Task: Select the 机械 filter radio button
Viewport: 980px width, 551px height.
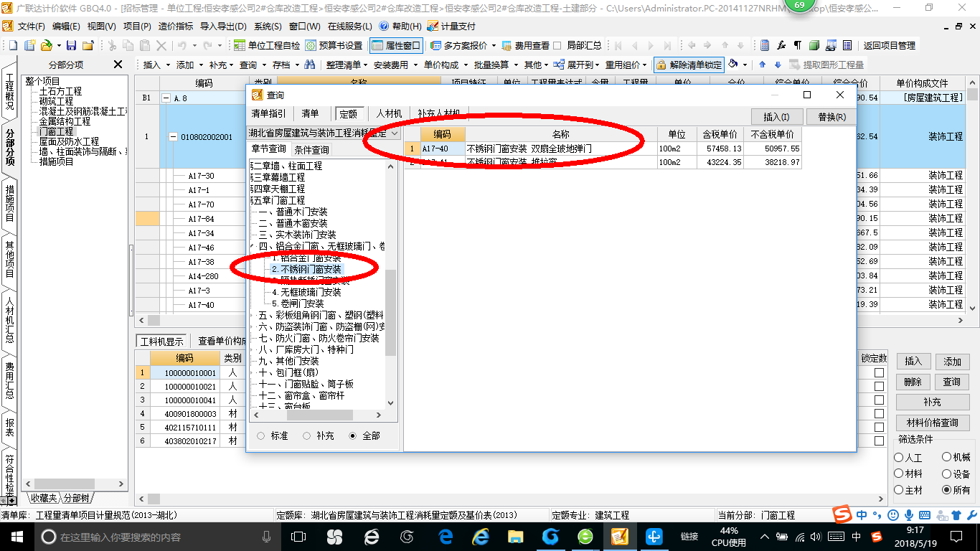Action: [x=946, y=457]
